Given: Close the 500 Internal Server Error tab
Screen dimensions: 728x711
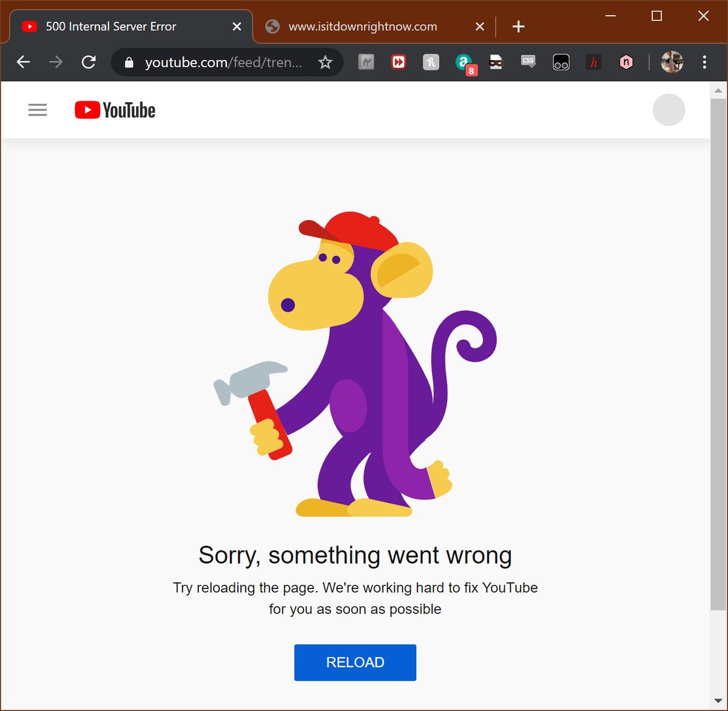Looking at the screenshot, I should coord(237,27).
